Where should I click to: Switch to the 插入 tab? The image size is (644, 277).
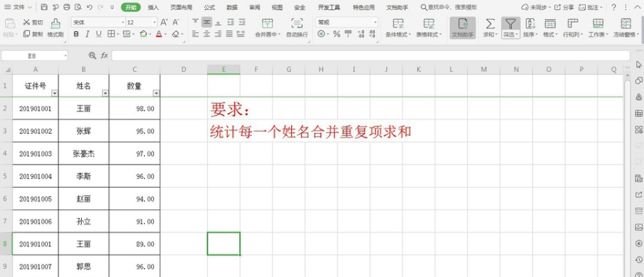(x=153, y=8)
